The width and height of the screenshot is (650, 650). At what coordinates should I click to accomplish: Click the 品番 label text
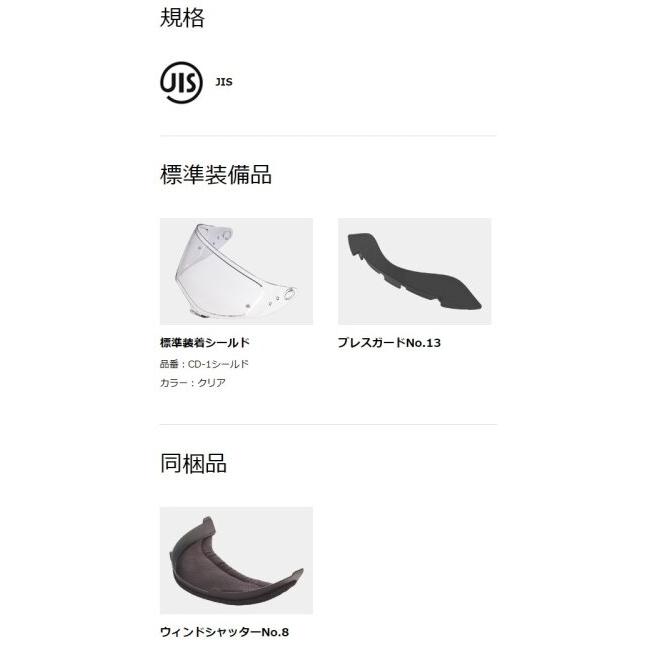169,364
